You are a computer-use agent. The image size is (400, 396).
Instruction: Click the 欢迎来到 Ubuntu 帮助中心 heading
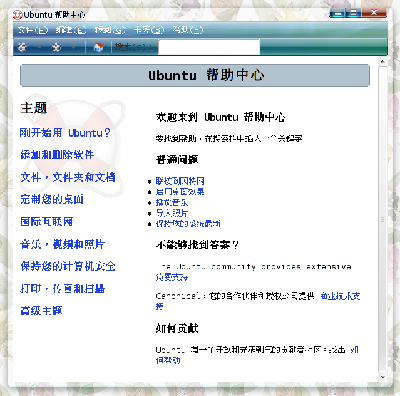click(x=220, y=117)
